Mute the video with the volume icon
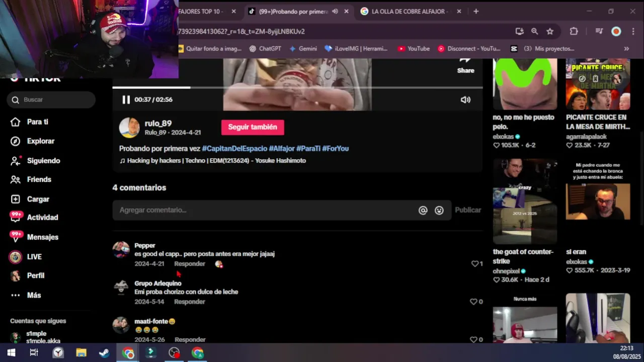This screenshot has height=362, width=644. pyautogui.click(x=465, y=100)
